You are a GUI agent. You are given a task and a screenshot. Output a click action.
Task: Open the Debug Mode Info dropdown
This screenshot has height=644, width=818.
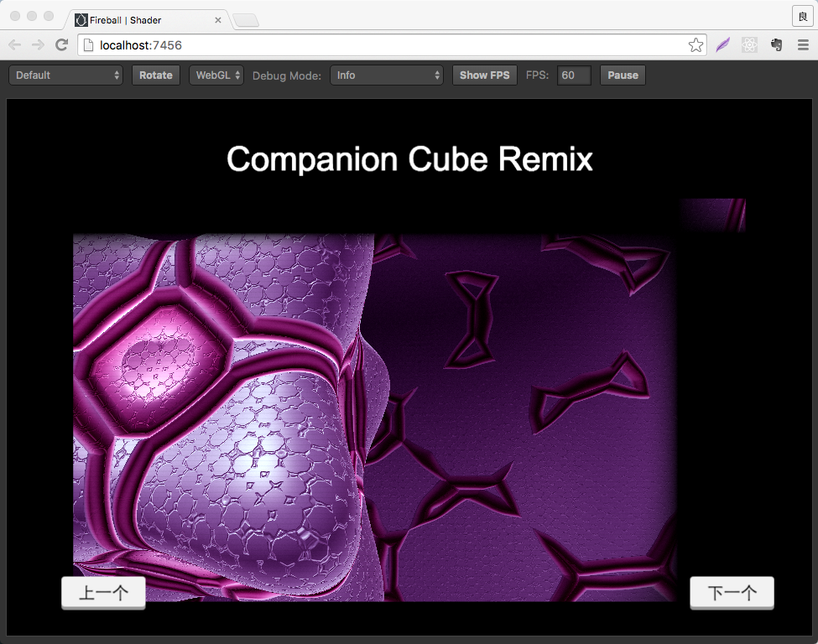point(387,75)
